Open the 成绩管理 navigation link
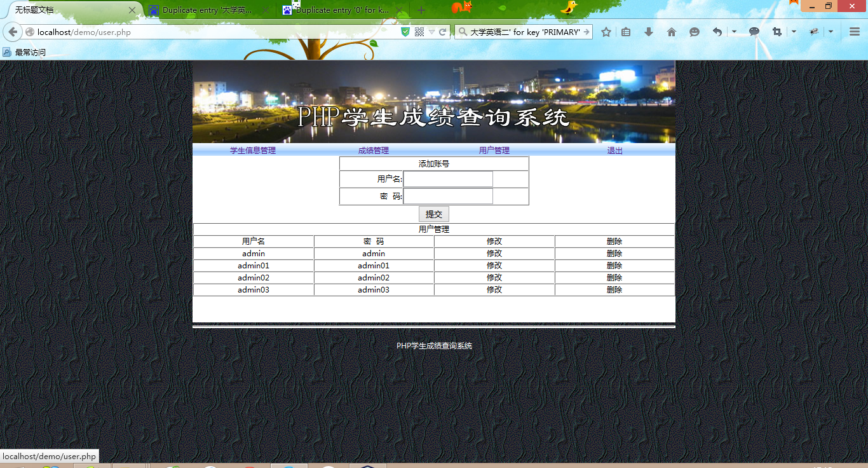Viewport: 868px width, 468px height. pos(374,150)
